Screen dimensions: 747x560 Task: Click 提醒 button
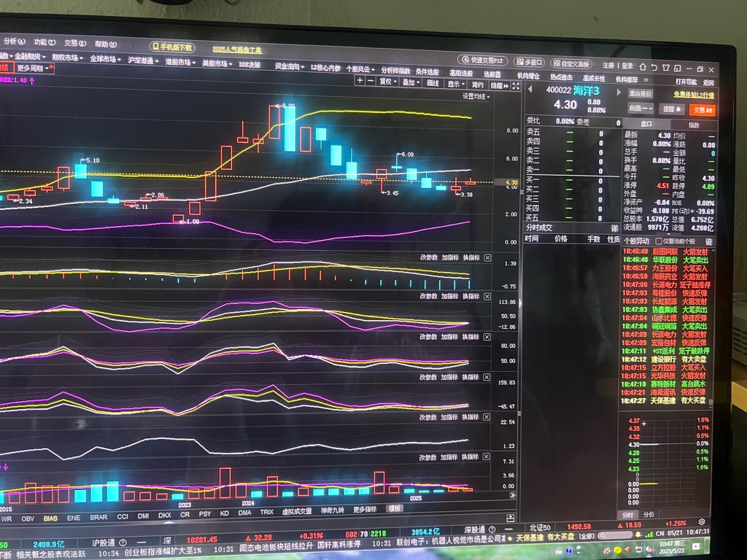[672, 109]
